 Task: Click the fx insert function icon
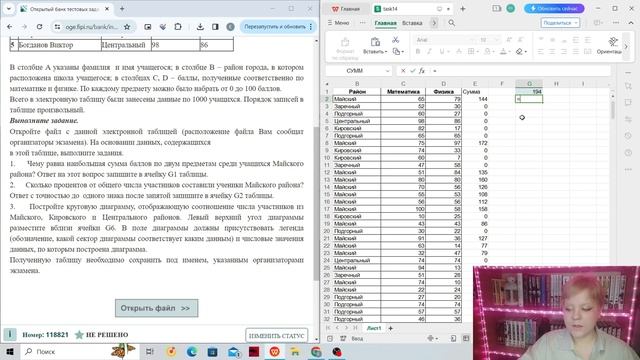(x=422, y=71)
